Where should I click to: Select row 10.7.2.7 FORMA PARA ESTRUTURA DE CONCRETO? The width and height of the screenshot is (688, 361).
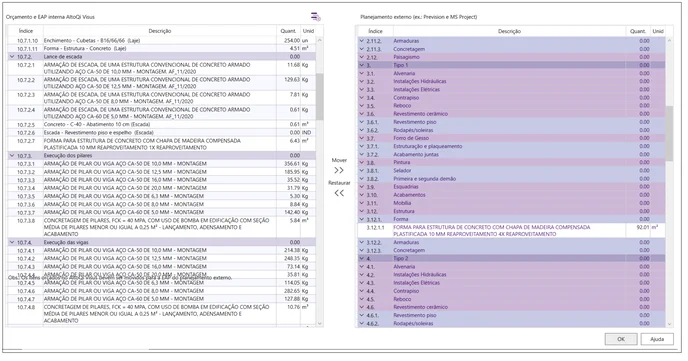pyautogui.click(x=161, y=144)
